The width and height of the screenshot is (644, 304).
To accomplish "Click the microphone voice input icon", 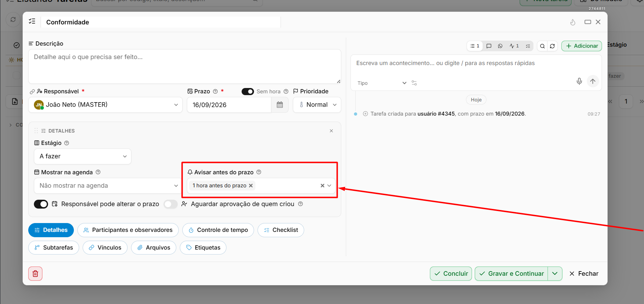I will [579, 81].
